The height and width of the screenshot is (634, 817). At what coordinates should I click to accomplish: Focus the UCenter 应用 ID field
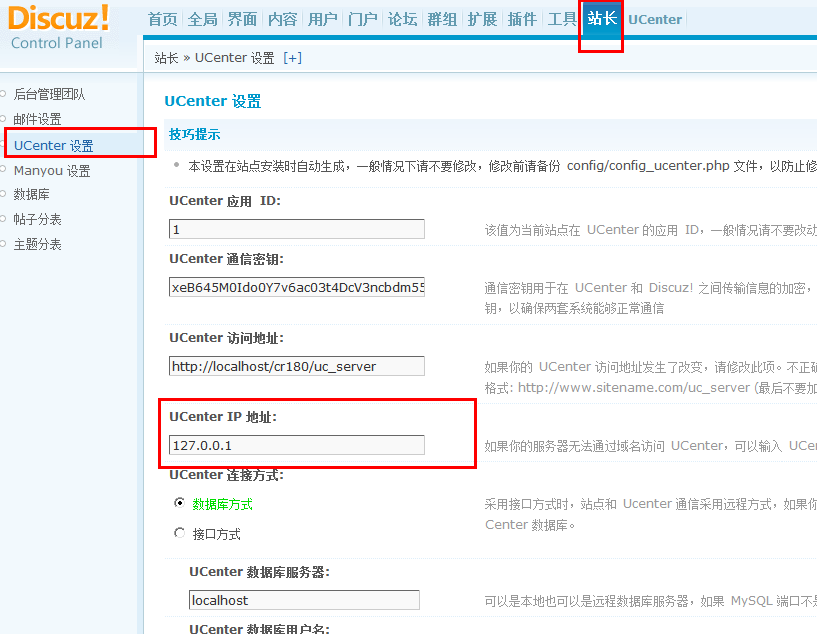tap(296, 229)
